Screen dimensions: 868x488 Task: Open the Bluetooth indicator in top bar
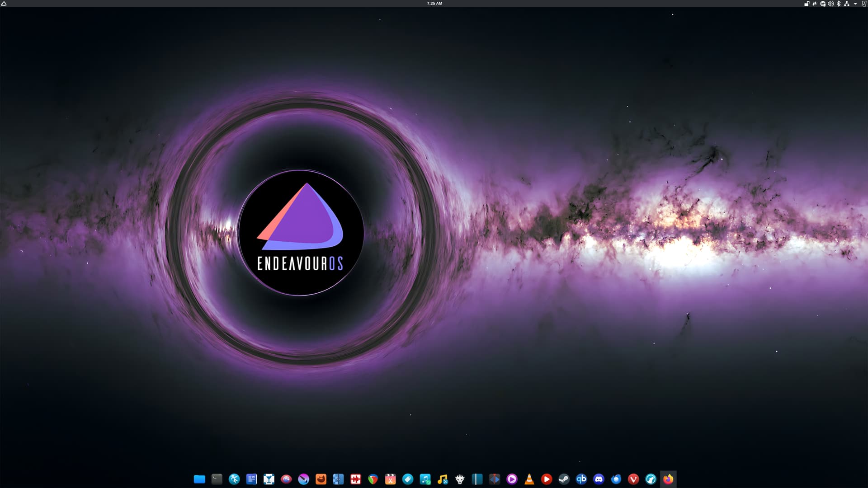pos(839,4)
